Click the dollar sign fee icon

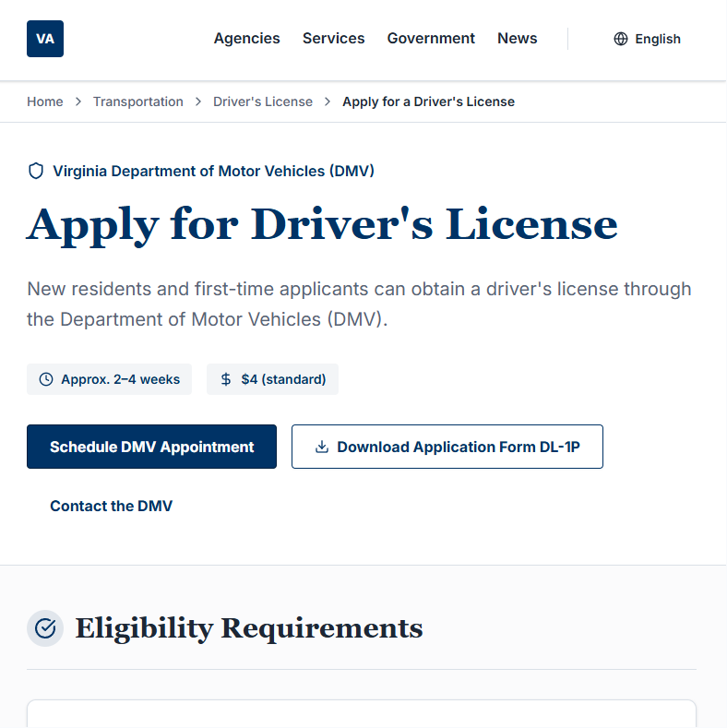226,379
